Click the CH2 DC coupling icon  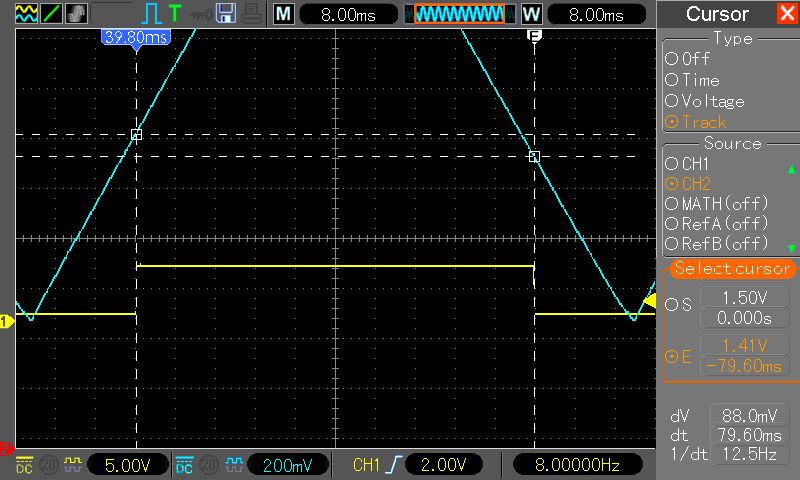[x=184, y=465]
